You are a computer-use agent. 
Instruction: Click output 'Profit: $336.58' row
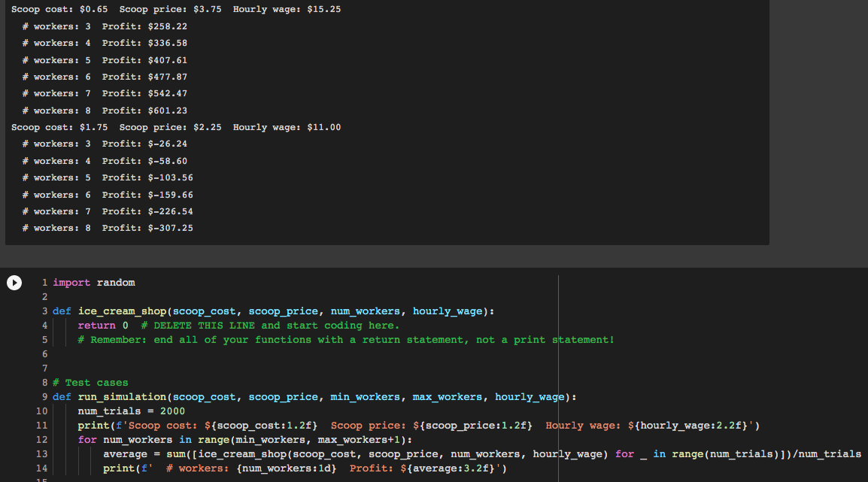click(105, 43)
